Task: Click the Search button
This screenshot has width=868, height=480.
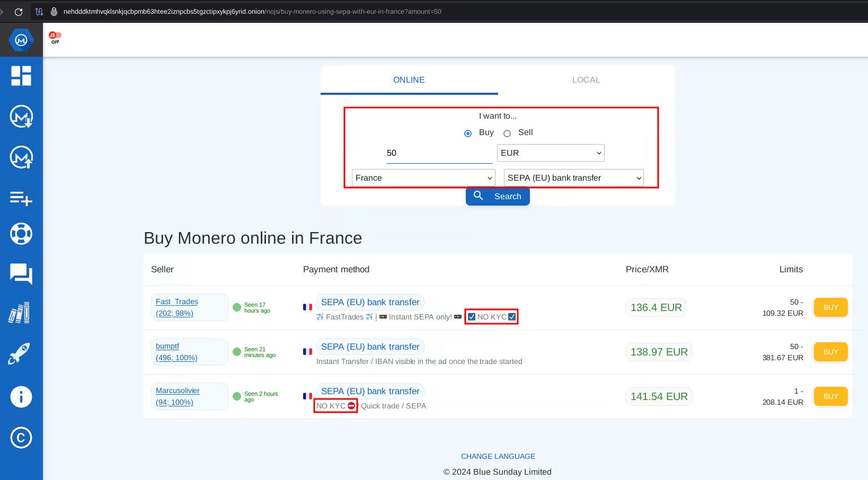Action: point(498,196)
